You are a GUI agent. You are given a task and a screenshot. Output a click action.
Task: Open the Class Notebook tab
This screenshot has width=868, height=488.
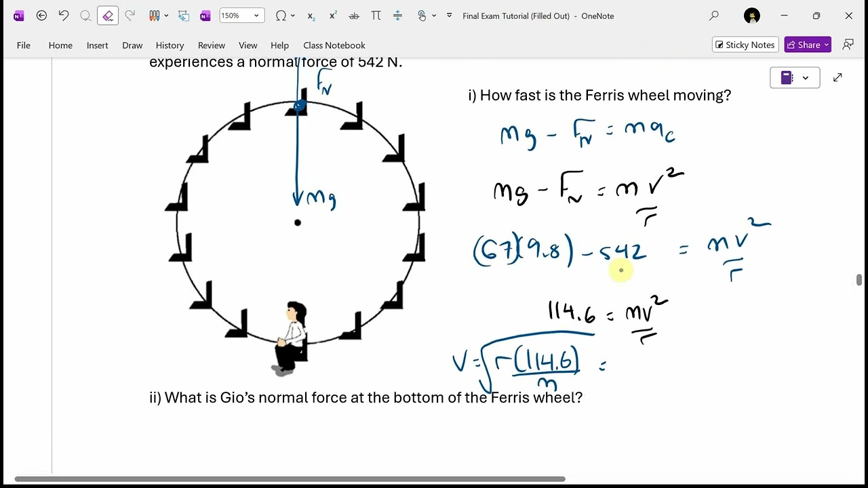334,45
